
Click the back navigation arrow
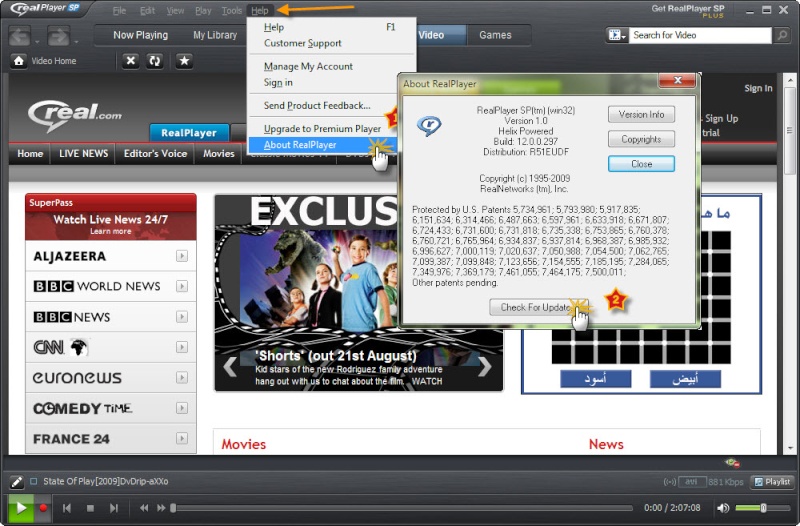click(20, 36)
